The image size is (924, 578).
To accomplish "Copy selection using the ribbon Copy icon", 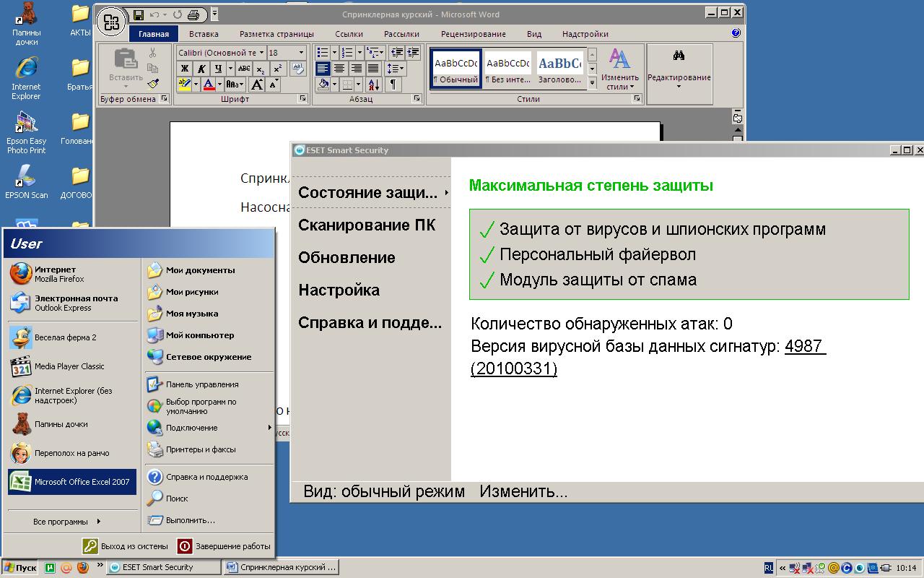I will 152,68.
